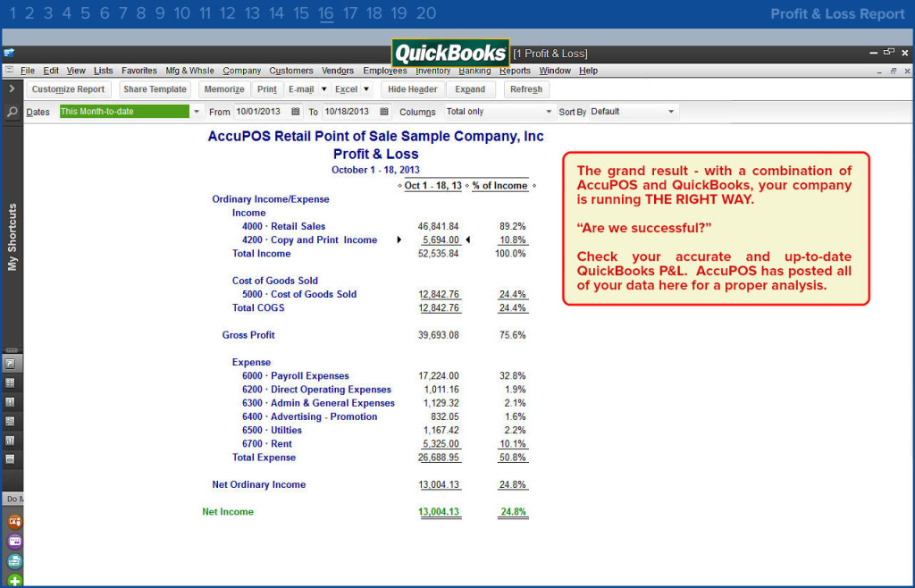Viewport: 915px width, 588px height.
Task: Click the teal printer round icon
Action: pyautogui.click(x=14, y=561)
